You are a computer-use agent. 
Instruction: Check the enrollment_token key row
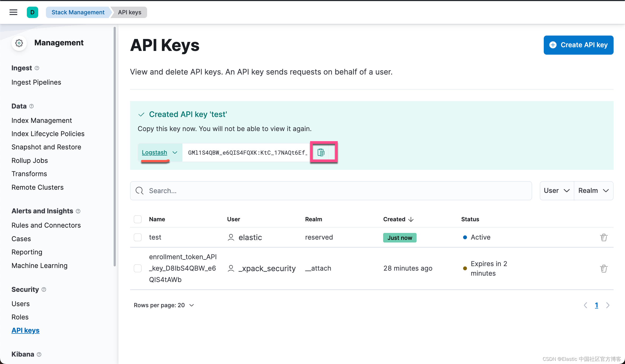point(138,268)
